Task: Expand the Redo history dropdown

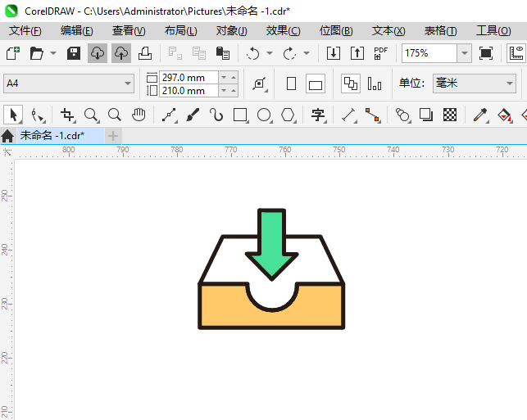Action: point(307,53)
